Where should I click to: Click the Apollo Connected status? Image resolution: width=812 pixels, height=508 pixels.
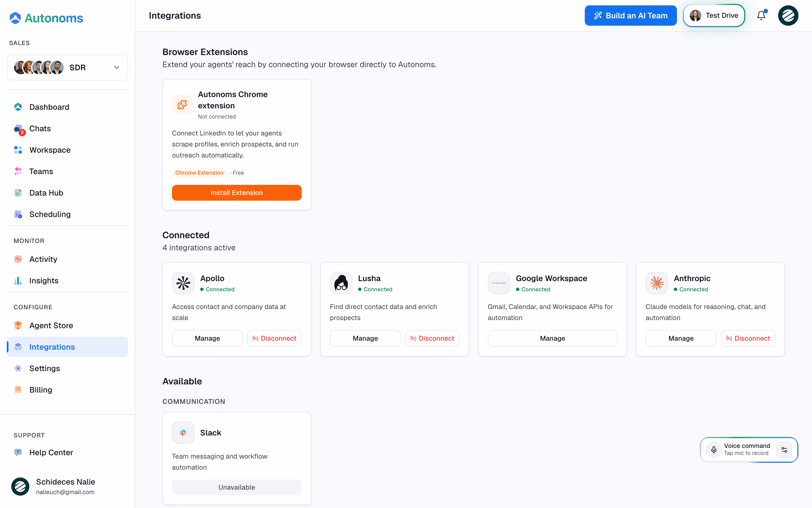click(217, 289)
